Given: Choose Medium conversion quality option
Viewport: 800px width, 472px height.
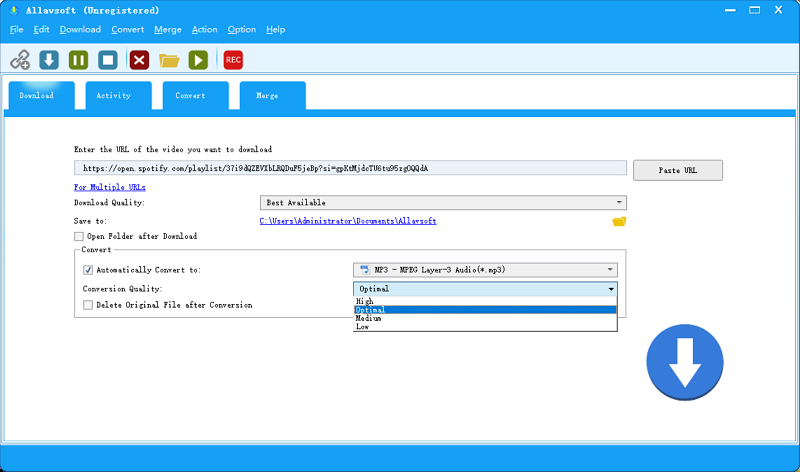Looking at the screenshot, I should pyautogui.click(x=485, y=318).
